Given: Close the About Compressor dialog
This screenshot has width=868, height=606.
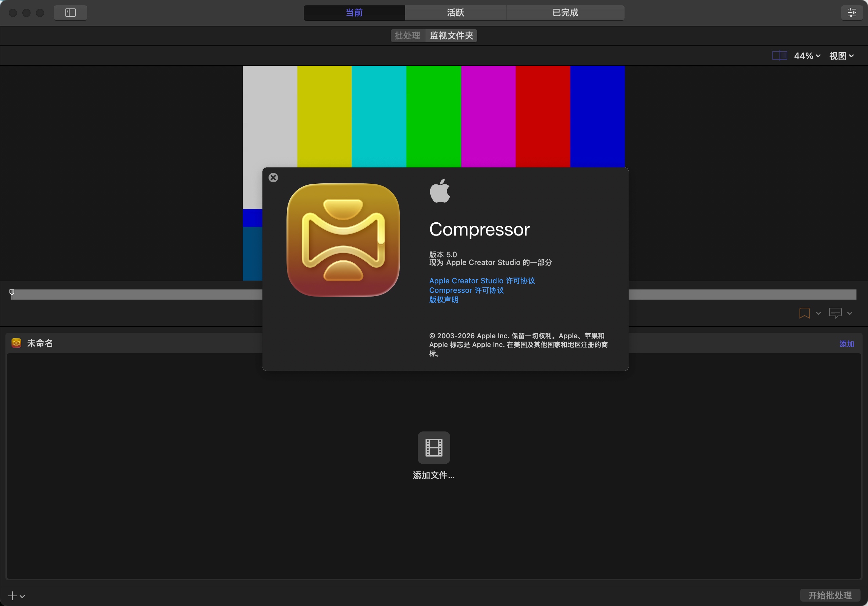Looking at the screenshot, I should (x=273, y=178).
